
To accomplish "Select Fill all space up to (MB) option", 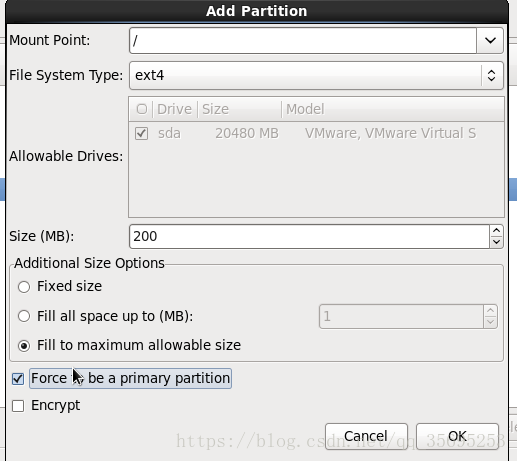I will pyautogui.click(x=24, y=316).
